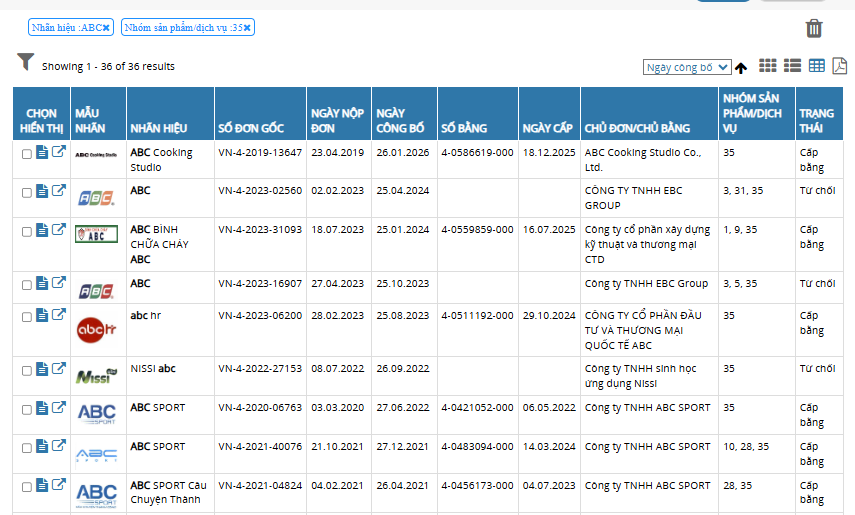855x515 pixels.
Task: Switch to grid thumbnail view
Action: 768,66
